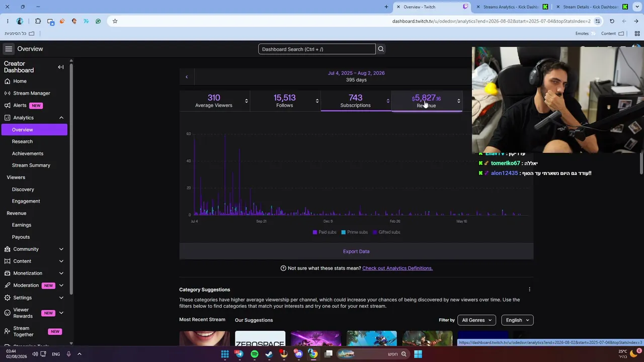644x362 pixels.
Task: Click Export Data button
Action: [356, 251]
